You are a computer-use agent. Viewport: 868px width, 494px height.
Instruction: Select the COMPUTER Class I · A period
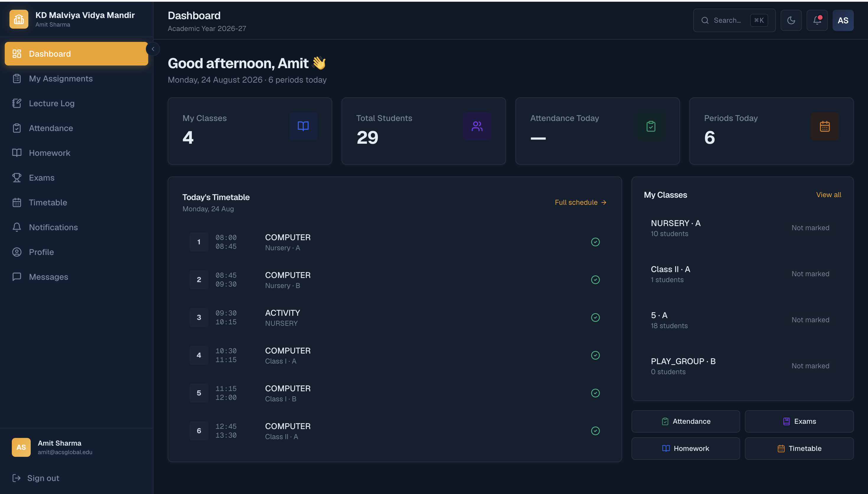coord(395,355)
